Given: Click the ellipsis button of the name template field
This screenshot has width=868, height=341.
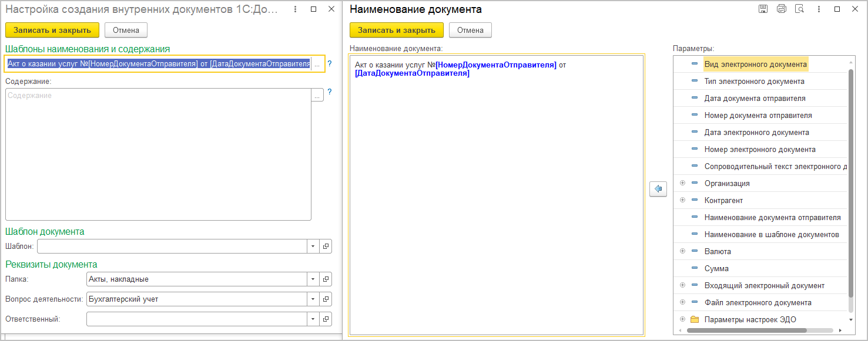Looking at the screenshot, I should click(317, 64).
